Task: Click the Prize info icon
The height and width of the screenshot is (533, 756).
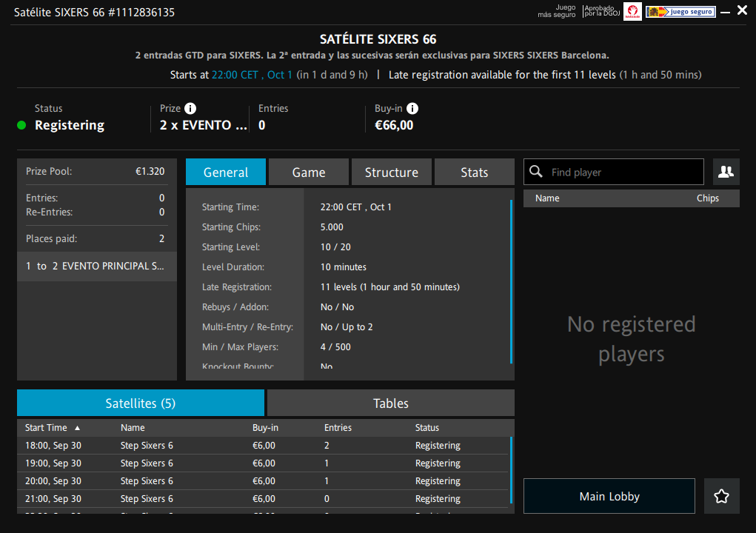Action: tap(190, 109)
